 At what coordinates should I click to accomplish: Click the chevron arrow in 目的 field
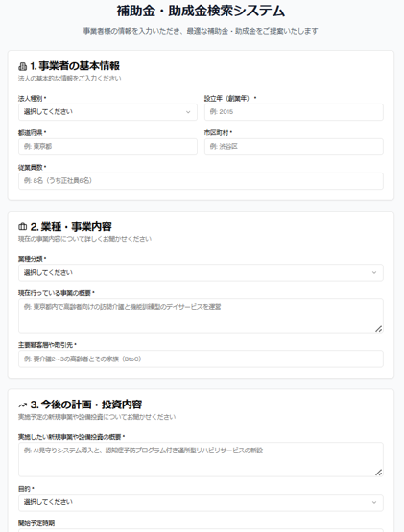point(374,502)
